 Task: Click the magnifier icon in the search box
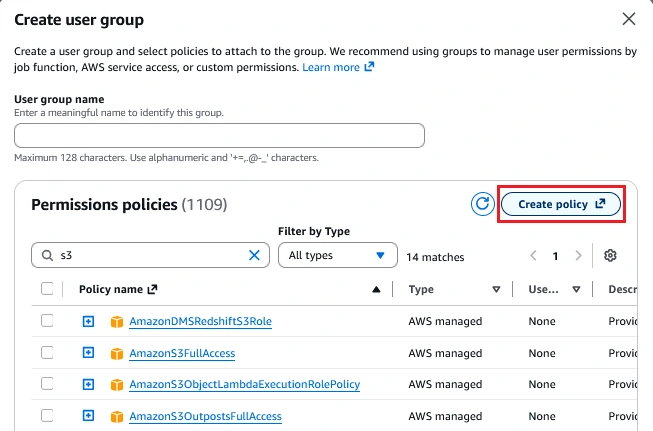pos(47,255)
